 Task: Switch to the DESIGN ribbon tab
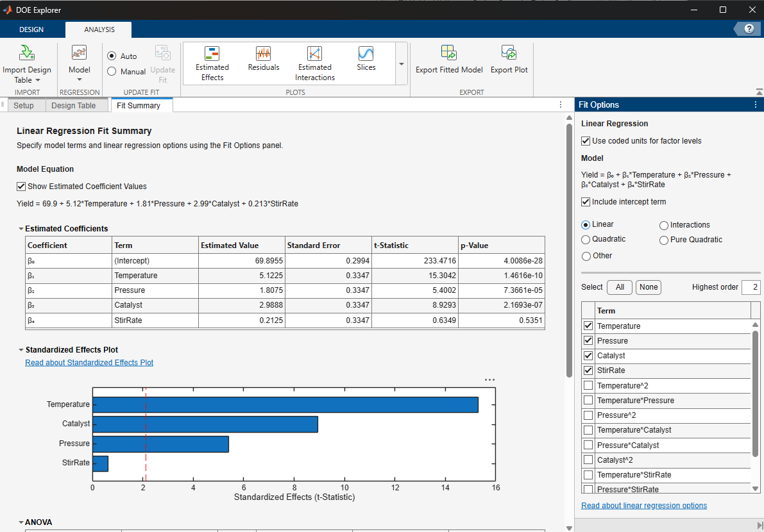click(x=31, y=29)
